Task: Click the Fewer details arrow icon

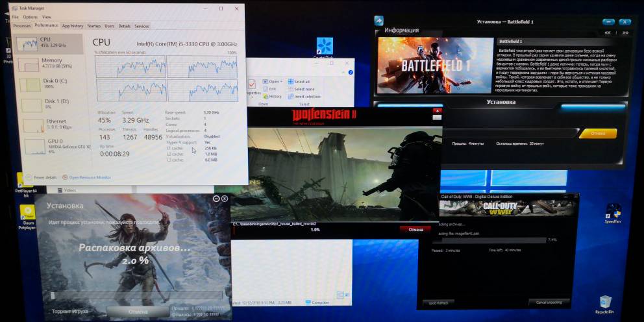Action: [x=29, y=177]
